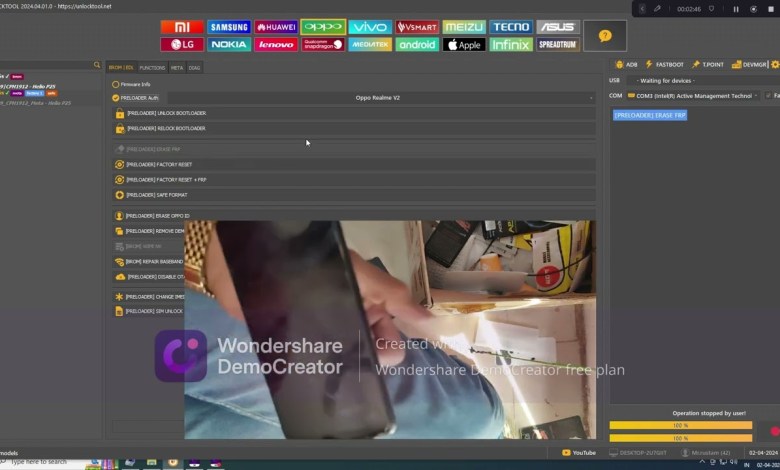
Task: Click the model search magnifier icon
Action: click(97, 65)
